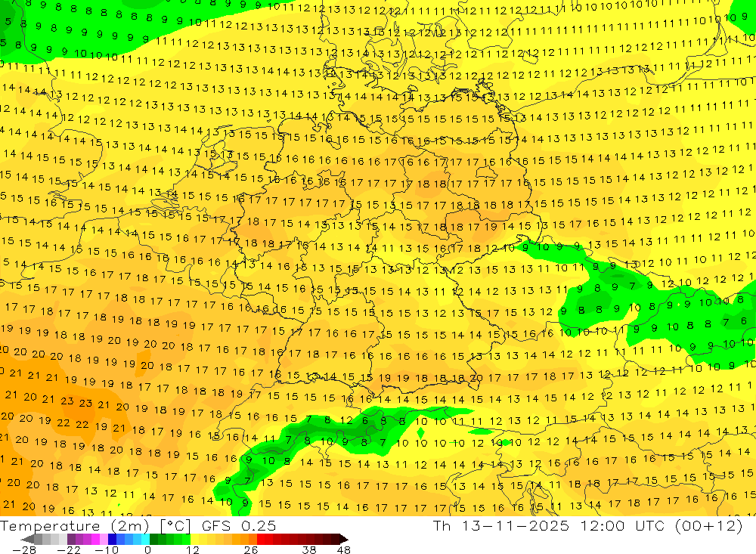Click the bright yellow legend swatch
The height and width of the screenshot is (554, 756).
tap(194, 539)
